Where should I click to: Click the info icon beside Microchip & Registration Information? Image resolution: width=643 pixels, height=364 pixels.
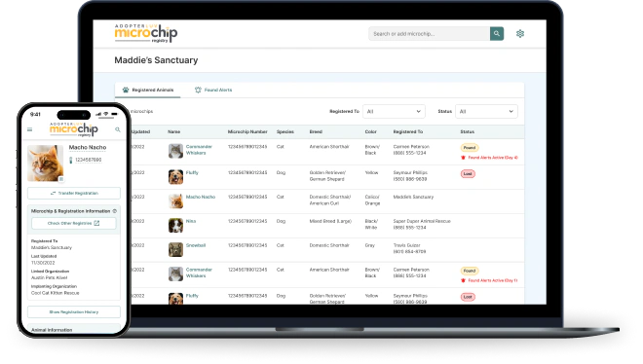(x=115, y=211)
